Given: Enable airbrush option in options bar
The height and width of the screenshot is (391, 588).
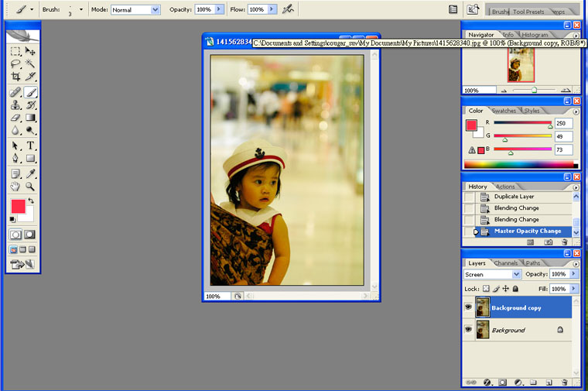Looking at the screenshot, I should pyautogui.click(x=288, y=9).
